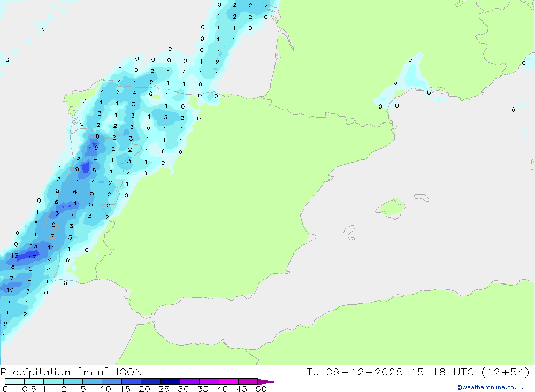
Task: Select the 45–50 mm legend color box
Action: pos(248,381)
